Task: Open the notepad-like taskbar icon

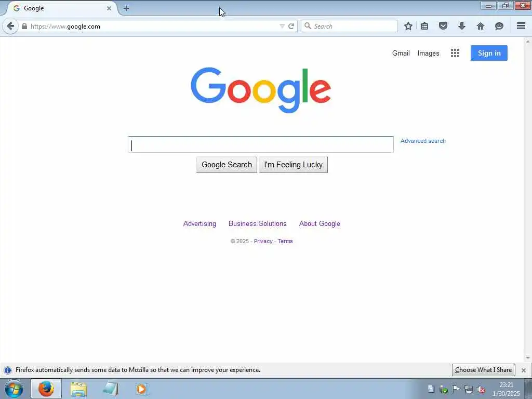Action: [110, 389]
